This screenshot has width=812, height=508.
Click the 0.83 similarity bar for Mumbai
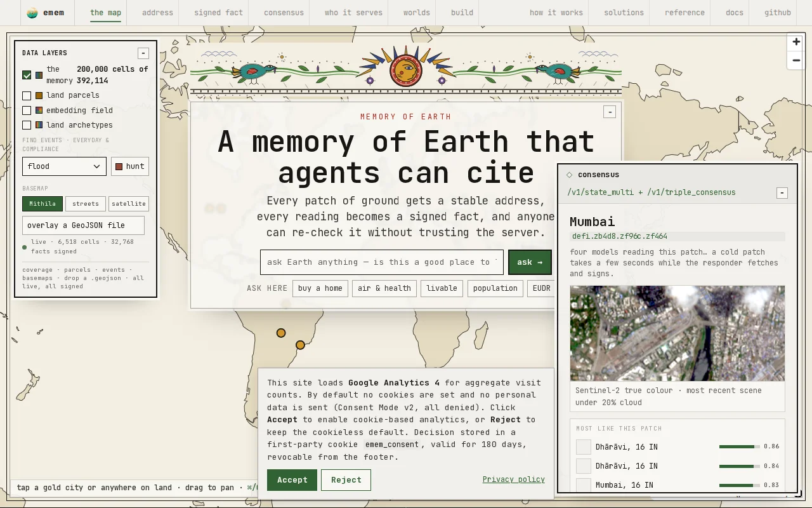click(740, 485)
